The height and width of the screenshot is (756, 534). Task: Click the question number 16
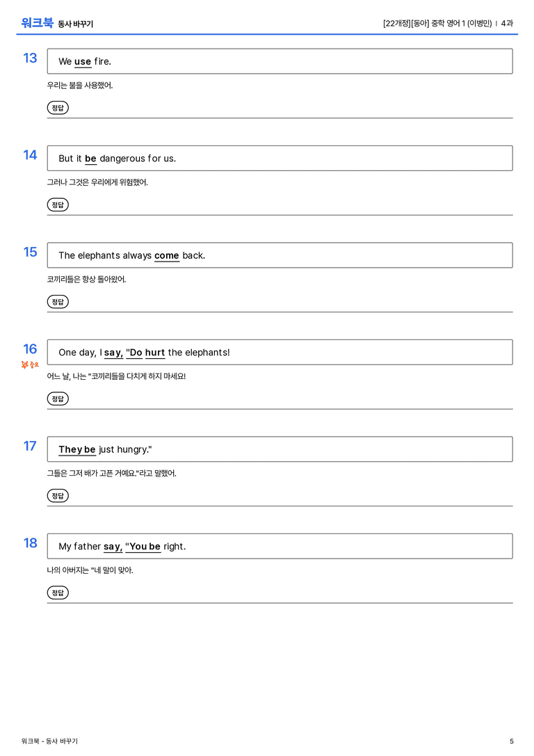click(30, 348)
